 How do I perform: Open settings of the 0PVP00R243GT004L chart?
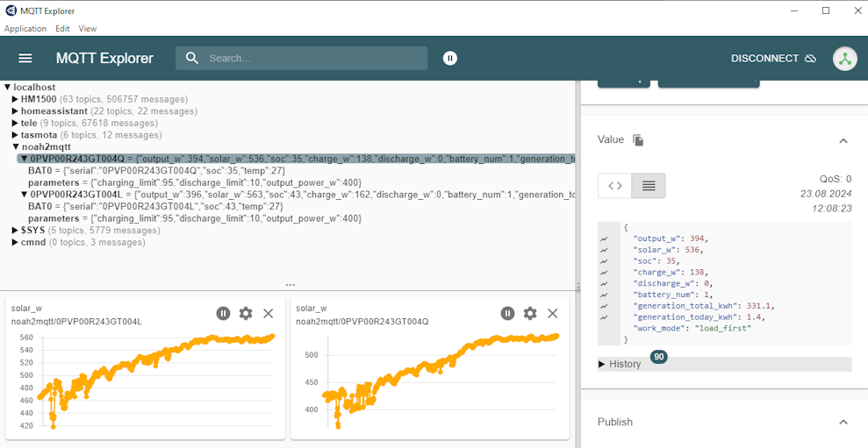[246, 314]
